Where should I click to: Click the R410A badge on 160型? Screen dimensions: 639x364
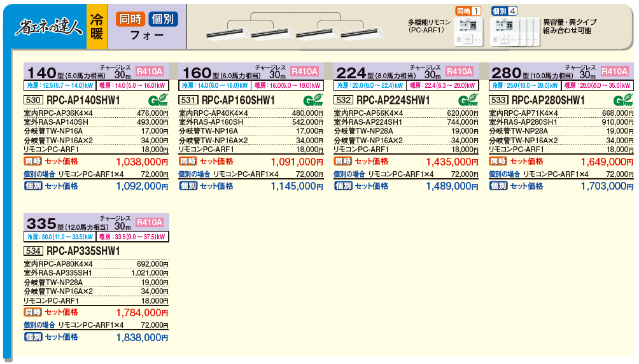(304, 71)
